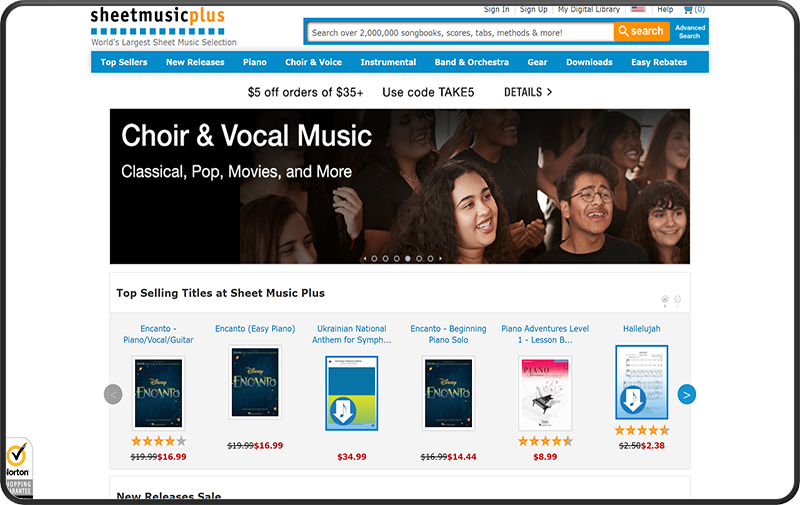The width and height of the screenshot is (800, 505).
Task: Focus the sheet music search field
Action: click(460, 32)
